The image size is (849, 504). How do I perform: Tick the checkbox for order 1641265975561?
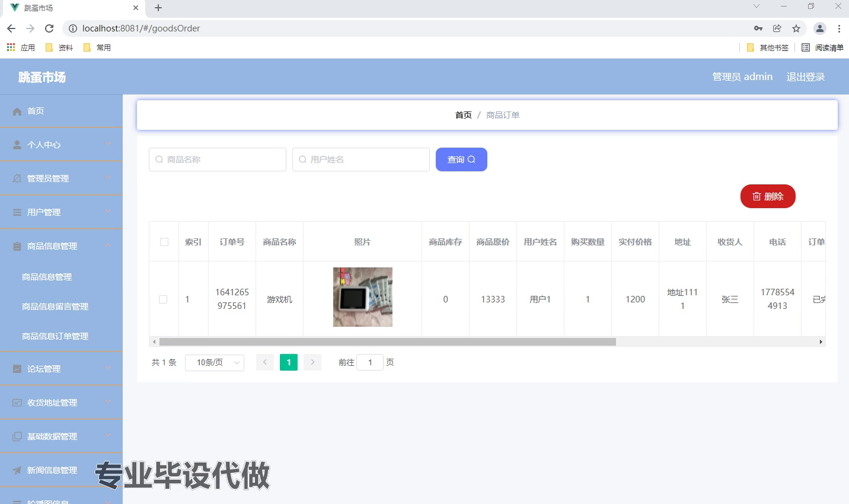[x=163, y=299]
